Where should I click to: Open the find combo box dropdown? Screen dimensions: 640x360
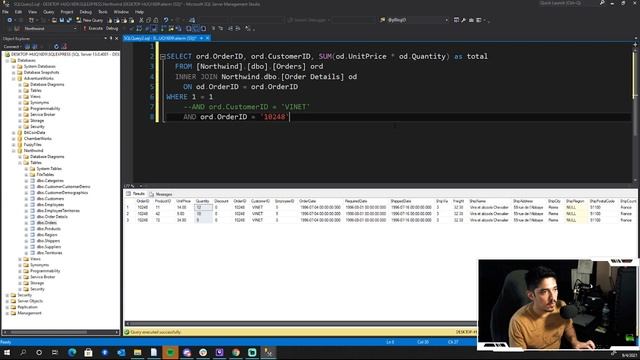tap(446, 20)
